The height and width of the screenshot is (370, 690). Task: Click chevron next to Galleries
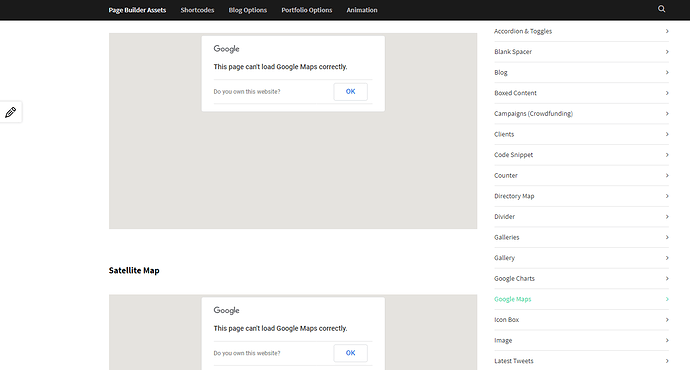click(667, 237)
